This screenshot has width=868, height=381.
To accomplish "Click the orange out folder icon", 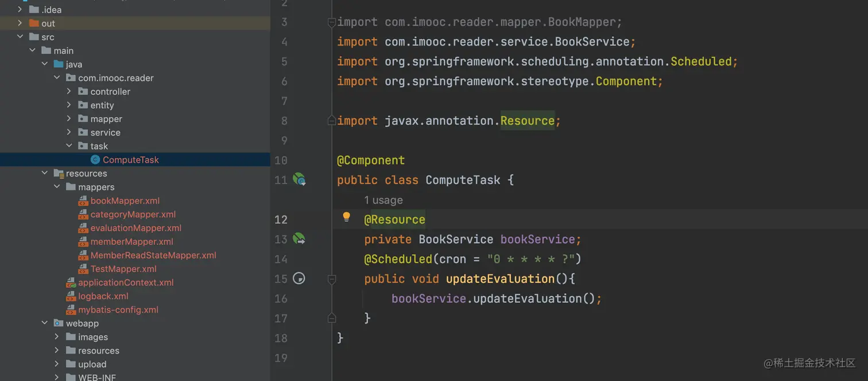I will [34, 24].
